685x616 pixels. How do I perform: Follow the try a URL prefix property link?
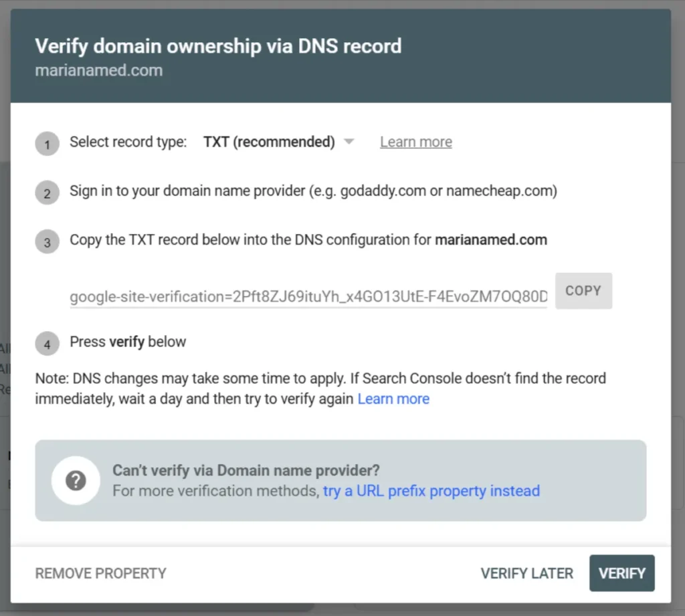[431, 491]
